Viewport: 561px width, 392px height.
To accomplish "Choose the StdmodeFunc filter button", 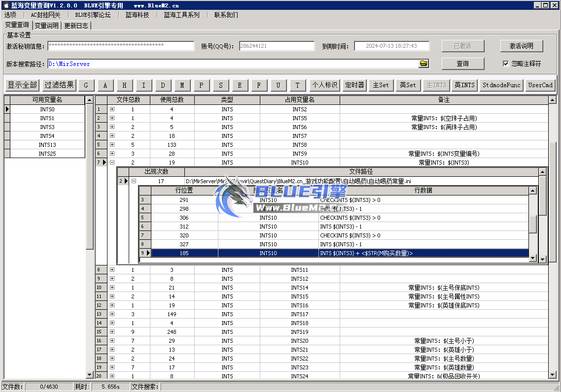I will click(x=501, y=85).
